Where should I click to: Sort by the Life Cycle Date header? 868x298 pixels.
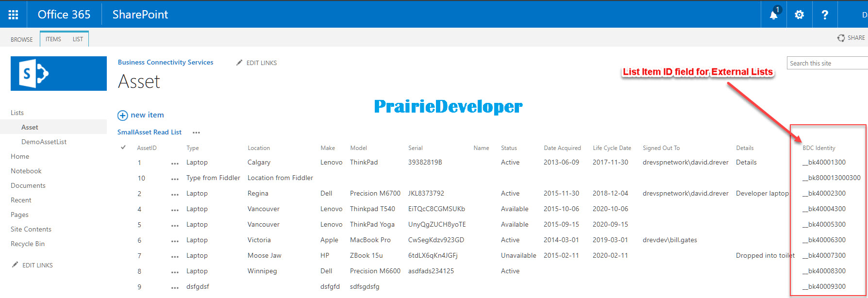coord(612,148)
